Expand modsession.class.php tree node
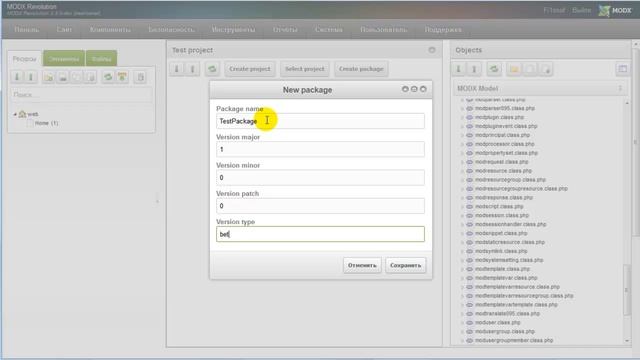The width and height of the screenshot is (640, 360). point(462,216)
